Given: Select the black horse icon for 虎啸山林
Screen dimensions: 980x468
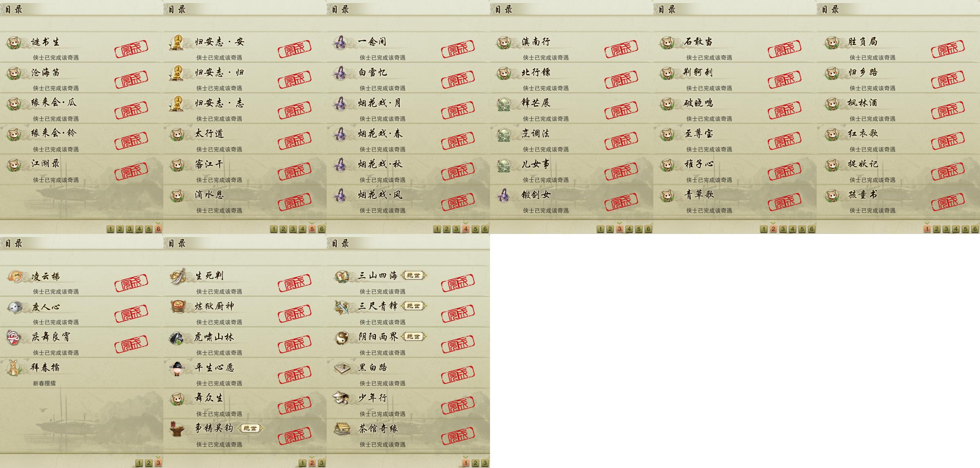Looking at the screenshot, I should click(x=177, y=337).
